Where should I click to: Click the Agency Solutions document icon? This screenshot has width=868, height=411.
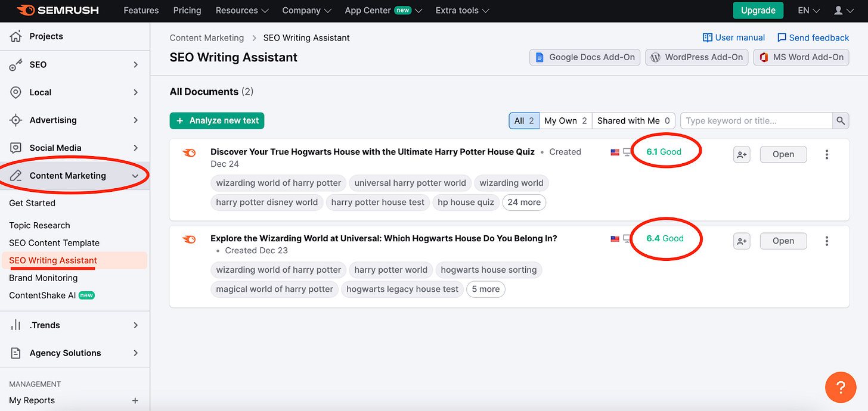[16, 353]
